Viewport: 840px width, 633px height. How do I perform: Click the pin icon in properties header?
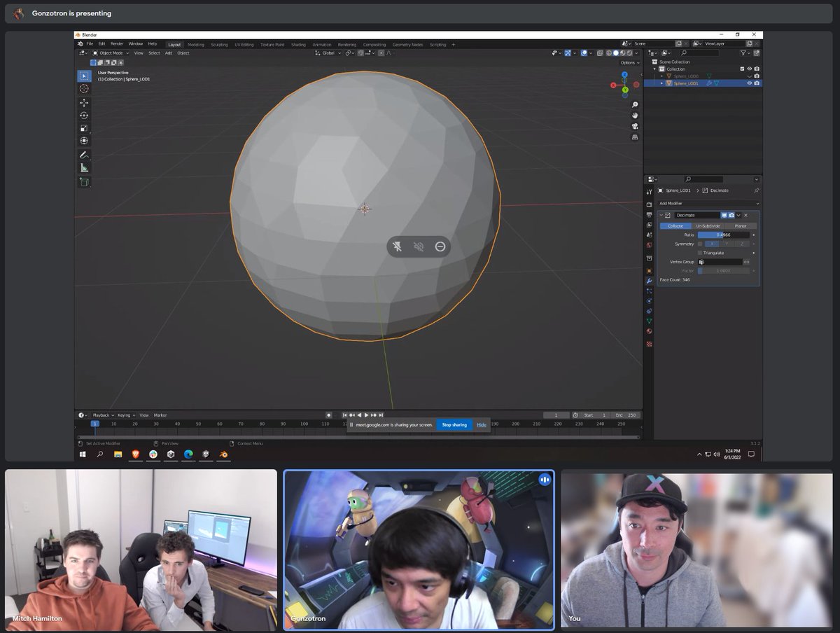coord(756,190)
